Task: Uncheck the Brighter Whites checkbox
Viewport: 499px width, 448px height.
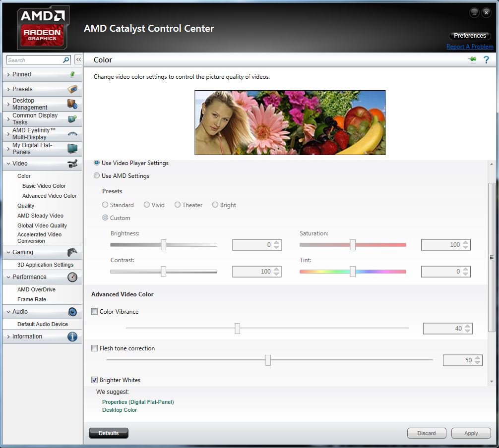Action: point(95,380)
